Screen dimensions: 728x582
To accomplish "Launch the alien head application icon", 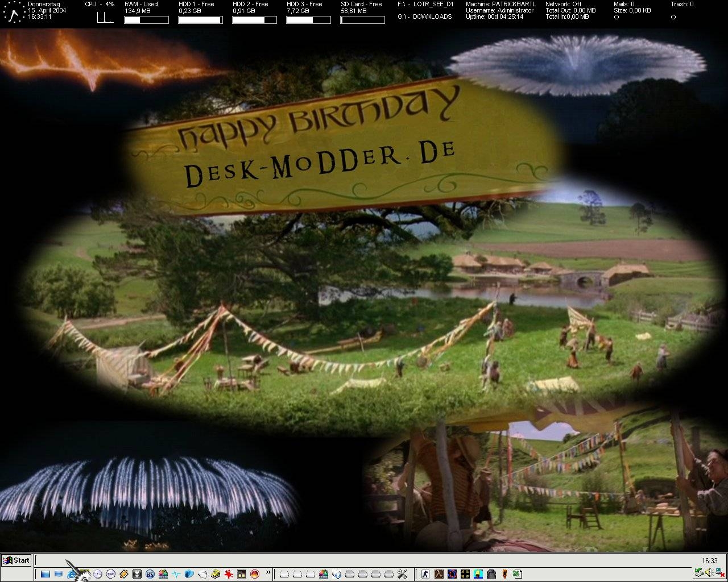I will click(136, 574).
